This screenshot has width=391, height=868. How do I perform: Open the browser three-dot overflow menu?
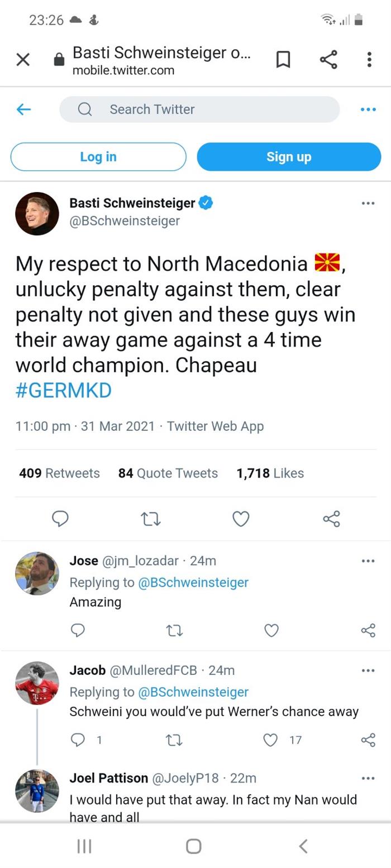[369, 60]
